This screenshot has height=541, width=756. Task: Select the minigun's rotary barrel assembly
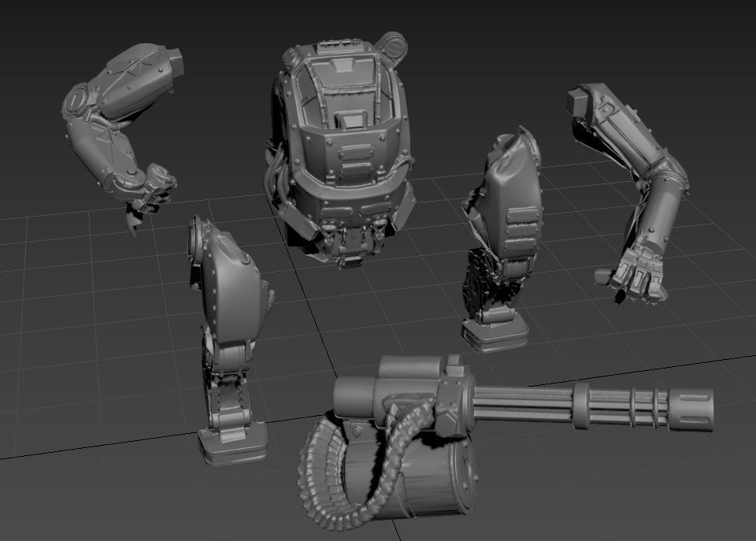593,405
